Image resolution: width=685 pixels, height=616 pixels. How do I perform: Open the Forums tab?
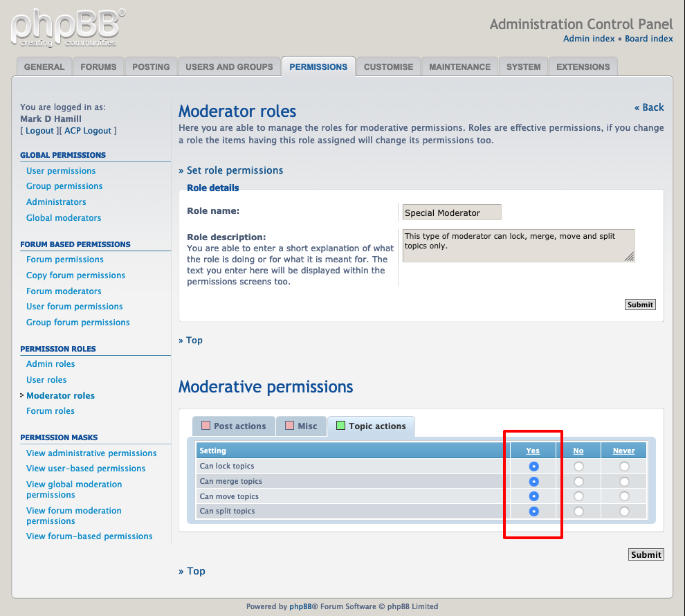tap(98, 67)
